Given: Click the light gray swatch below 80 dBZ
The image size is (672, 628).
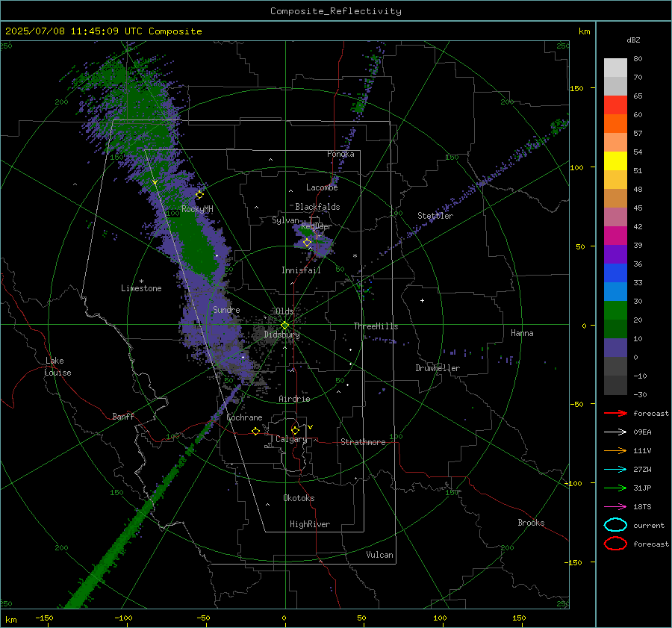Looking at the screenshot, I should 615,68.
